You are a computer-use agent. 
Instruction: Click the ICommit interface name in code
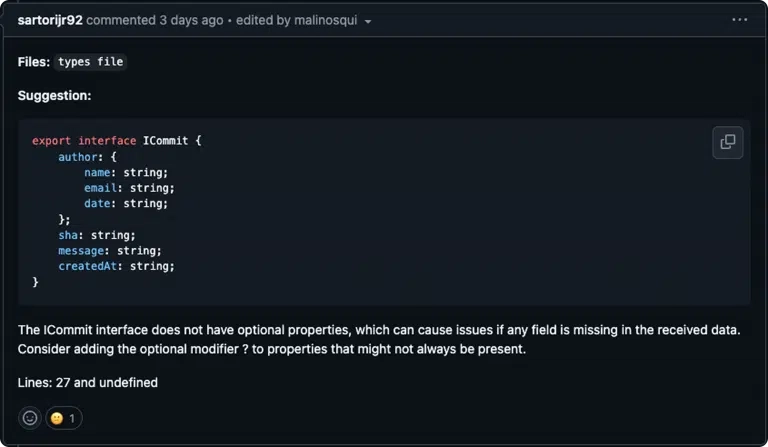tap(165, 141)
